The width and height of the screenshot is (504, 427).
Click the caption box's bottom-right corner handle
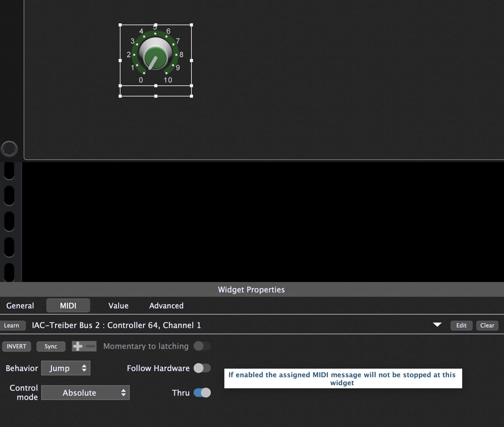[191, 96]
